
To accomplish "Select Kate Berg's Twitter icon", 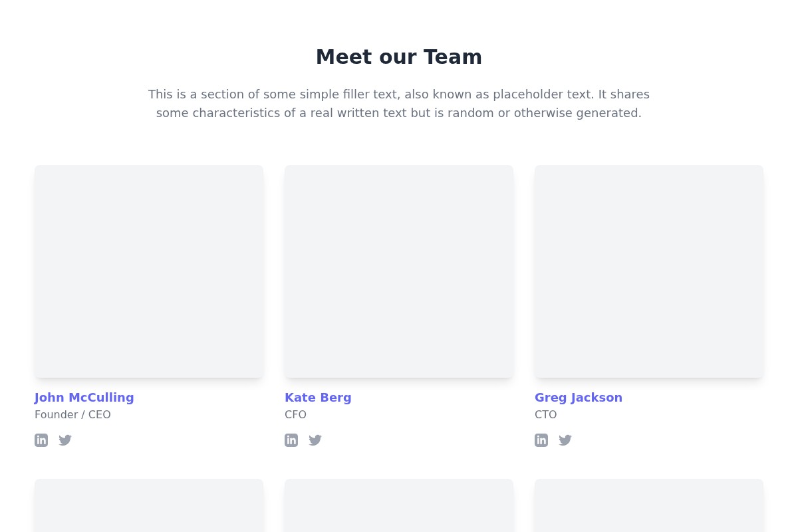I will [315, 440].
